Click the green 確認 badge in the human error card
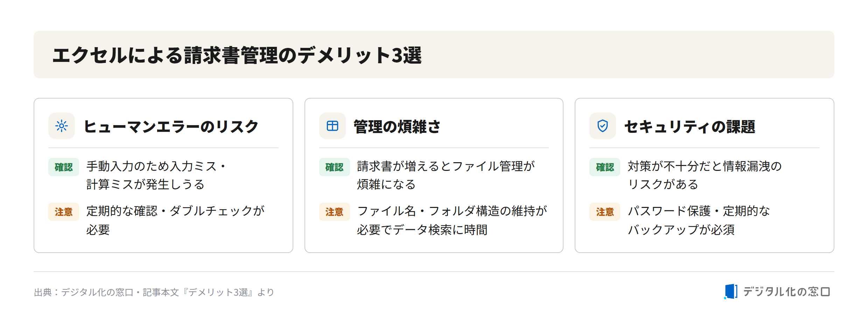The image size is (868, 332). (64, 167)
